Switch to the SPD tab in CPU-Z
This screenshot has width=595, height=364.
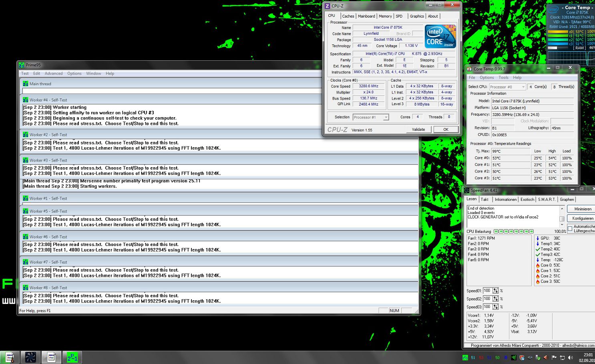(x=399, y=16)
